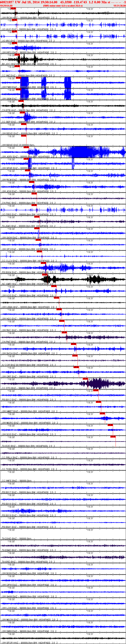Screen dimensions: 126x644
Task: Click the 'UW FMW EHZ' station label
Action: click(x=9, y=87)
